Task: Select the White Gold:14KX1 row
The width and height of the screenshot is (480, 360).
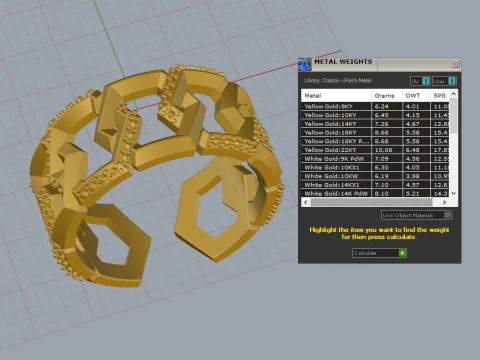Action: click(376, 185)
